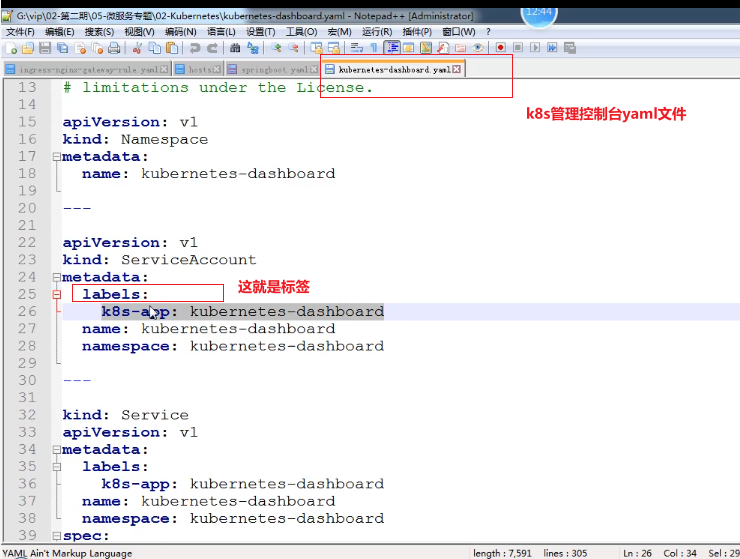Play back recorded macro icon
The height and width of the screenshot is (559, 740).
[535, 48]
